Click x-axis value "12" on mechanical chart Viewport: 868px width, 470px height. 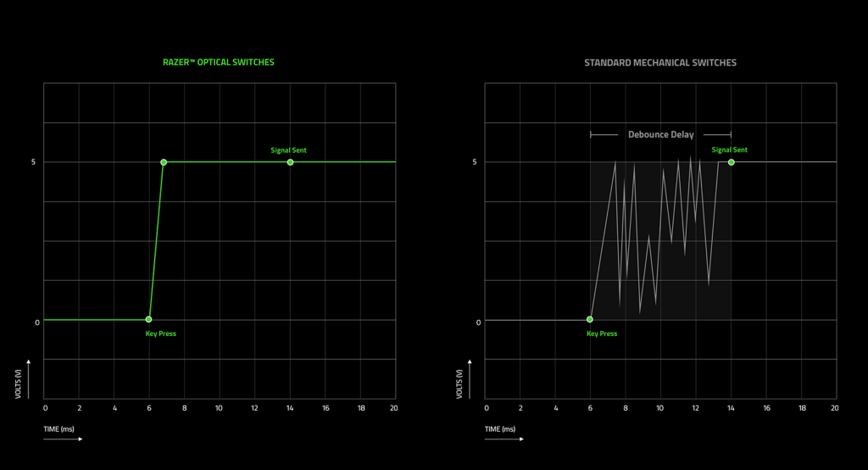pyautogui.click(x=695, y=408)
